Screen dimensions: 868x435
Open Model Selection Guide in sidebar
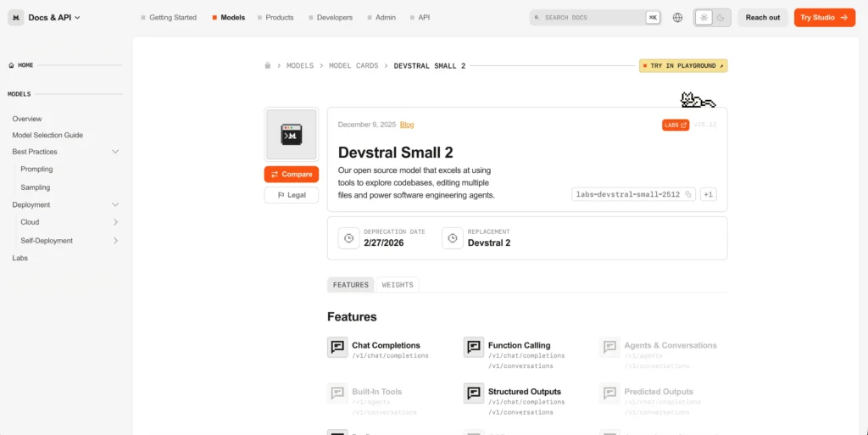click(47, 135)
